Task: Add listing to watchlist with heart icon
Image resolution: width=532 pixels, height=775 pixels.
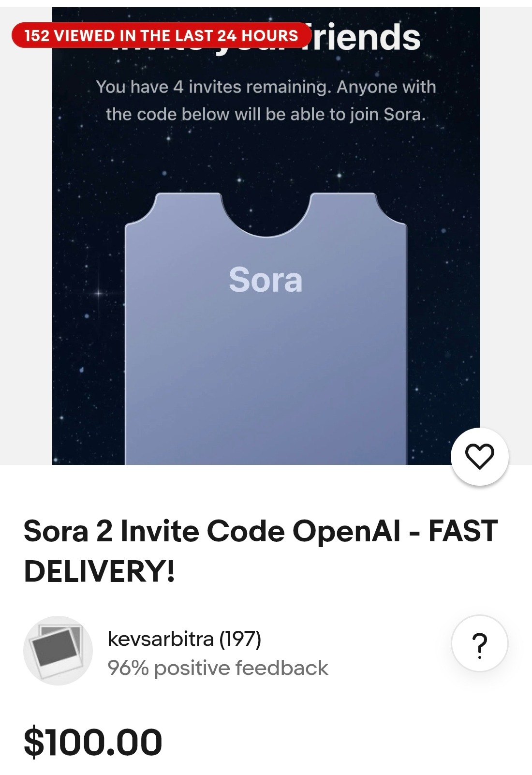Action: pyautogui.click(x=479, y=456)
